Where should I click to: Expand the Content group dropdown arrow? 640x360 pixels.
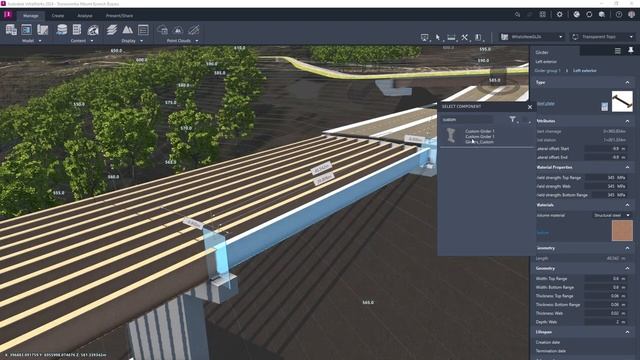tap(92, 41)
